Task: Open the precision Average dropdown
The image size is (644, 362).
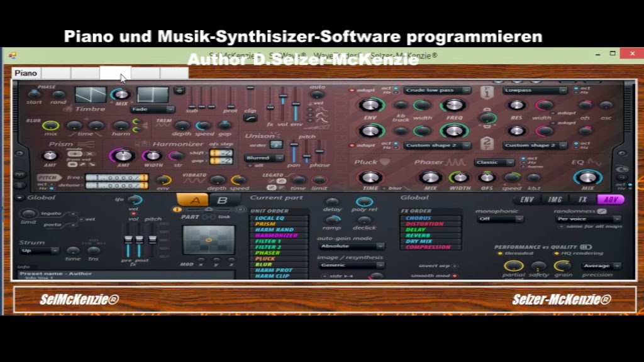Action: (601, 266)
